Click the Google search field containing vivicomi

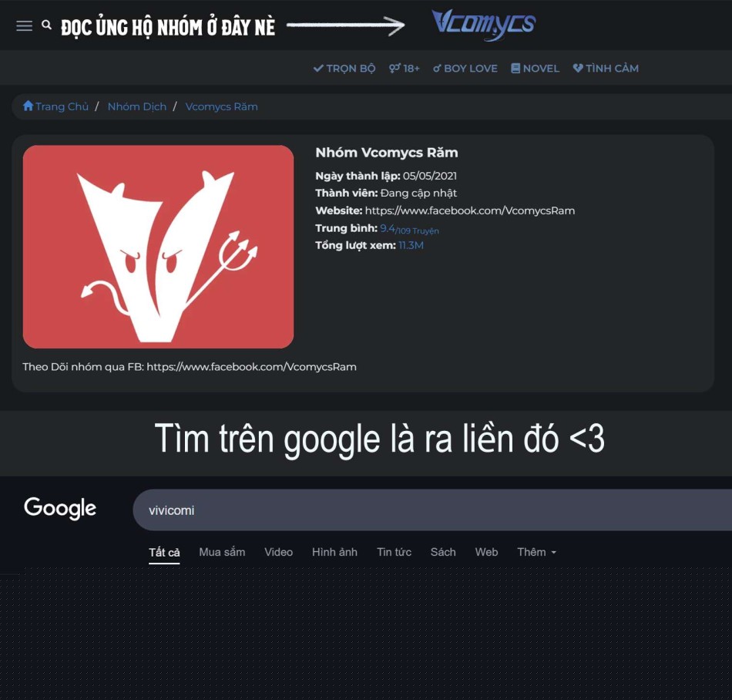[432, 510]
